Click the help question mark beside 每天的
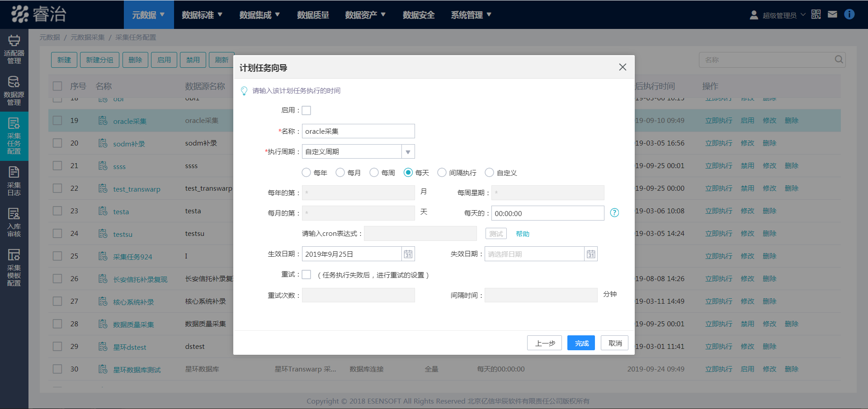868x409 pixels. click(x=614, y=213)
